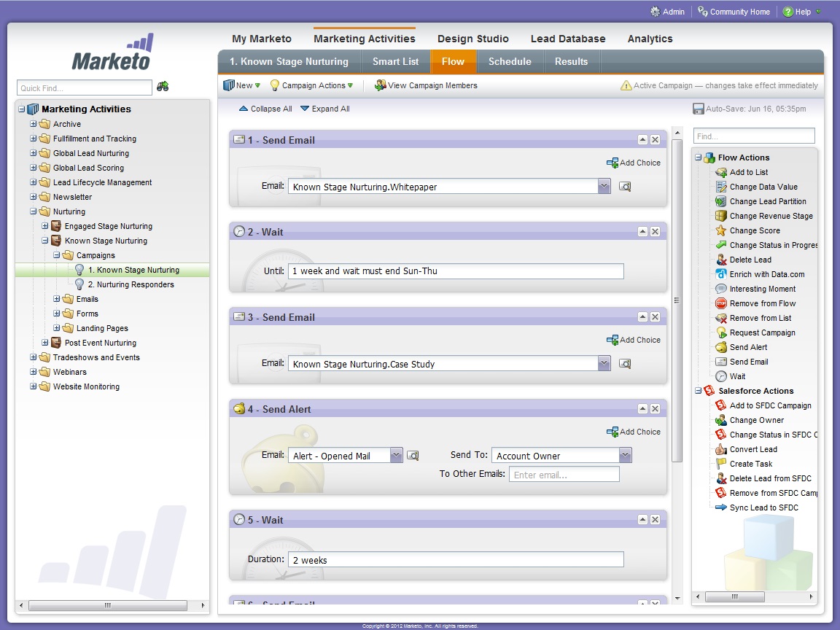The height and width of the screenshot is (630, 840).
Task: Click the Delete Lead icon
Action: coord(721,260)
